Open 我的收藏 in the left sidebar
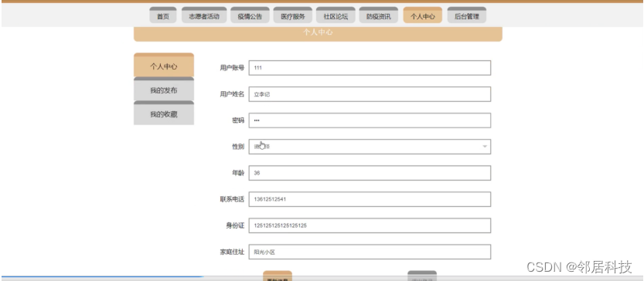This screenshot has height=281, width=644. [x=164, y=113]
